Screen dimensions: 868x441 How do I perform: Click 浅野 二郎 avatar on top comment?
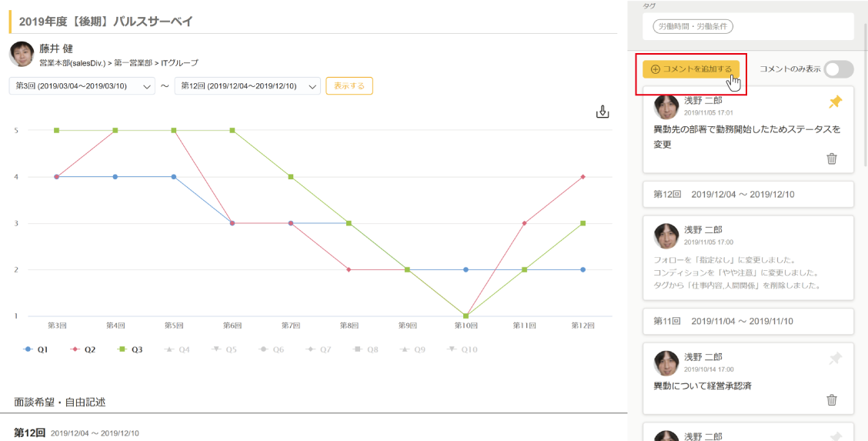point(666,106)
